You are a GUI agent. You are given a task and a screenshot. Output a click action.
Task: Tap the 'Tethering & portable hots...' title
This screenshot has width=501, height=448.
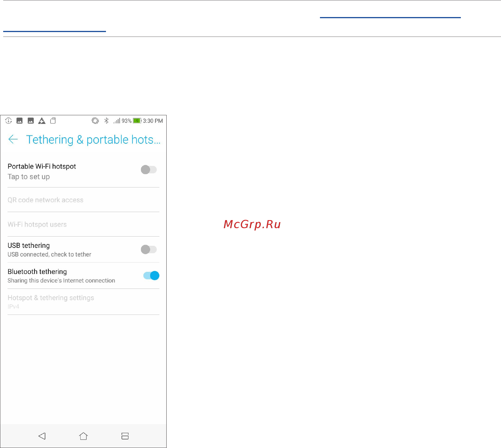pos(93,140)
